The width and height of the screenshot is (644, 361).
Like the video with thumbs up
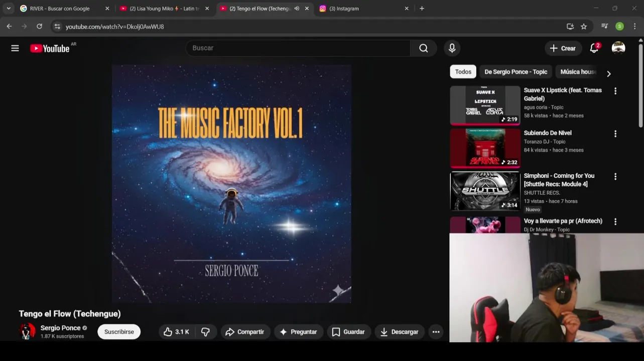(x=177, y=332)
